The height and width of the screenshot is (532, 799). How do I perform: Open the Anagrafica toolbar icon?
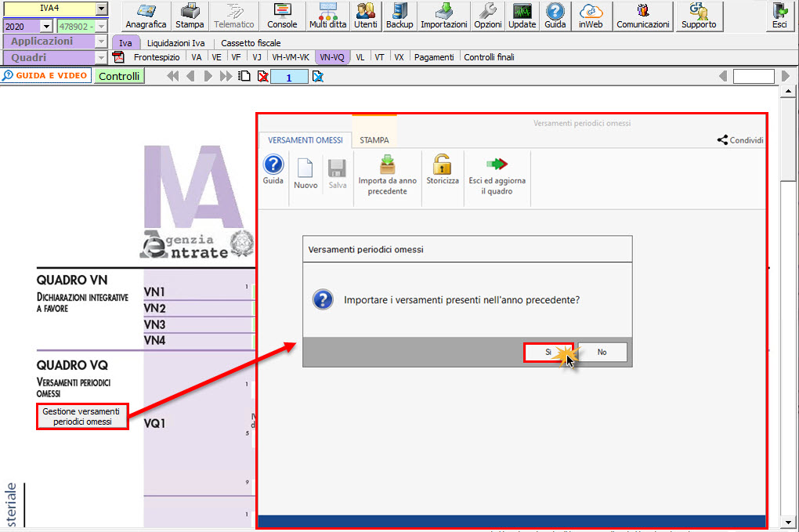pos(146,16)
